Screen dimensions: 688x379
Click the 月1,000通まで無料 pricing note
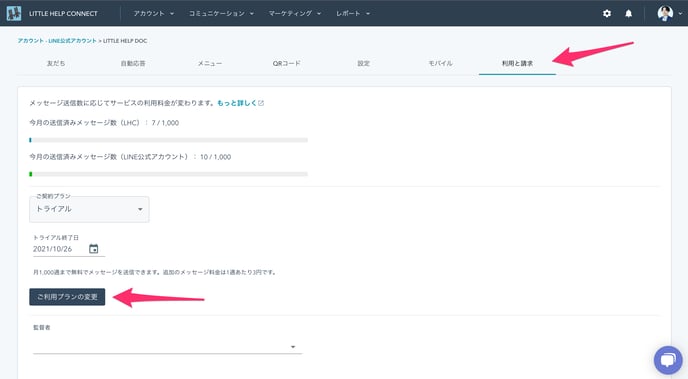point(154,272)
